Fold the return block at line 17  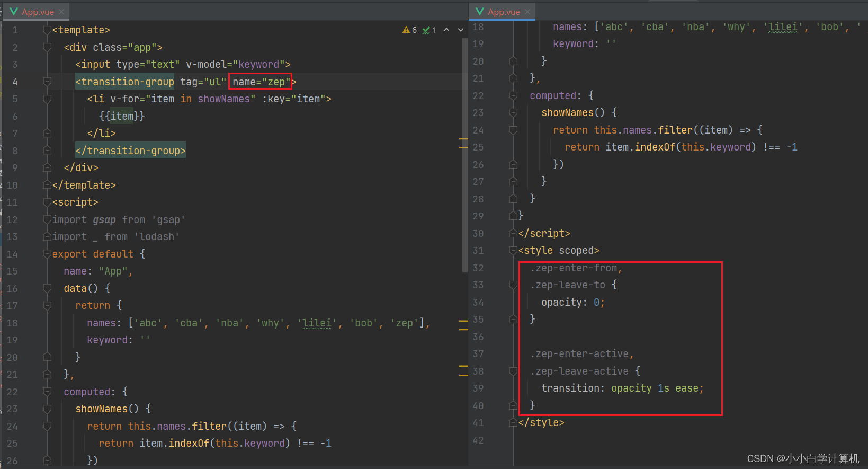coord(47,306)
